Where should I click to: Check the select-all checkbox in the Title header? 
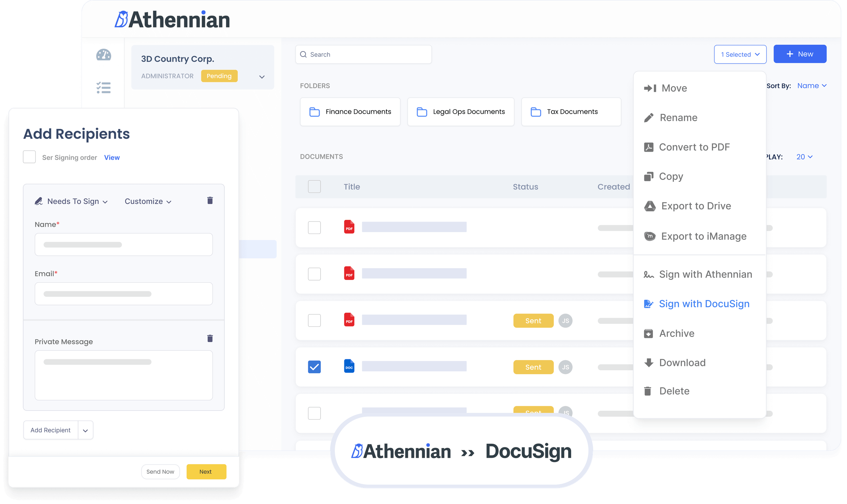pyautogui.click(x=314, y=186)
